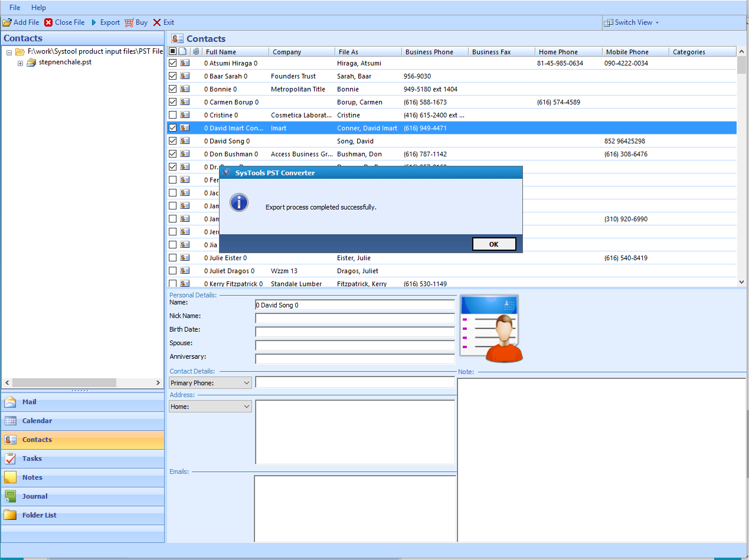Uncheck the Baar Sarah contact checkbox
The image size is (749, 560).
[x=172, y=76]
